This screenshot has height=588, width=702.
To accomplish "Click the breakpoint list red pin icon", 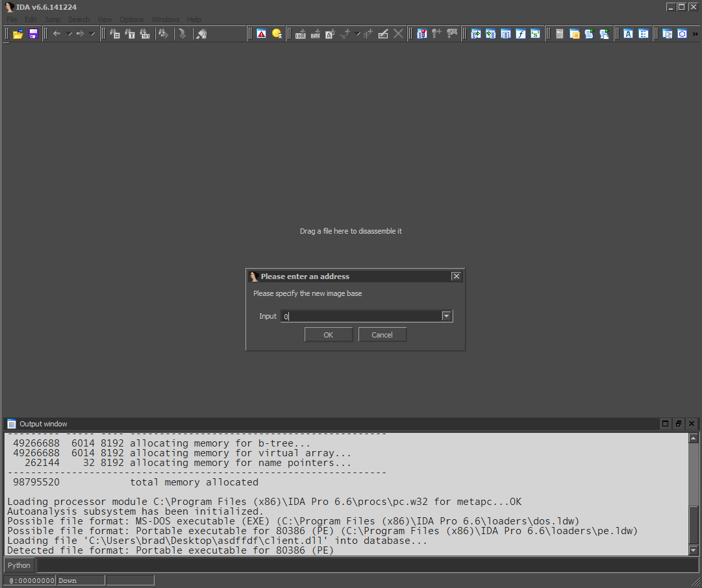I will pyautogui.click(x=421, y=34).
